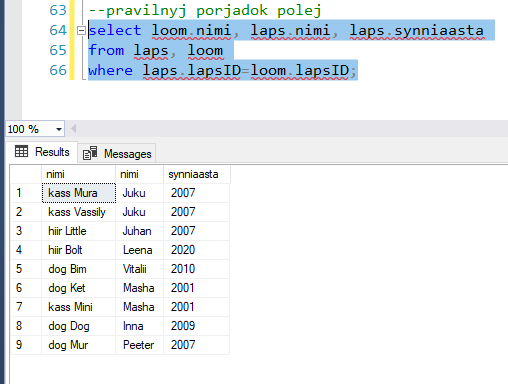Viewport: 508px width, 384px height.
Task: Click the where keyword on line 66
Action: (110, 70)
